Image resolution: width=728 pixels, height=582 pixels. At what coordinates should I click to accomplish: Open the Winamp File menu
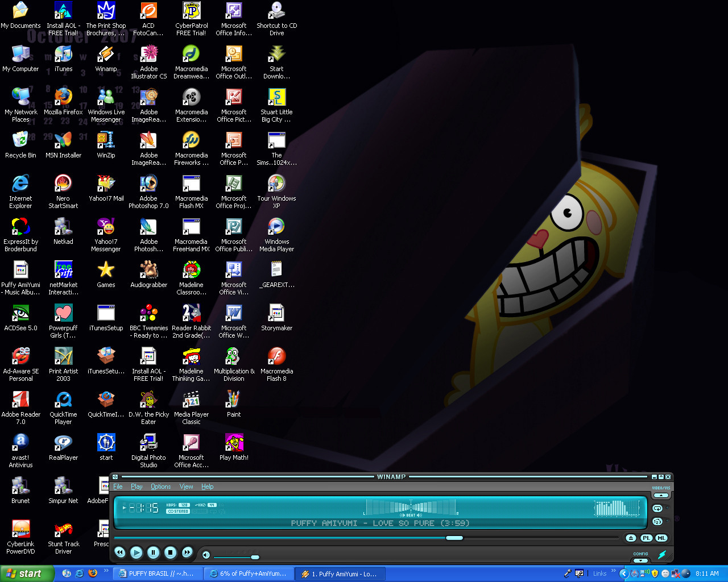(118, 487)
